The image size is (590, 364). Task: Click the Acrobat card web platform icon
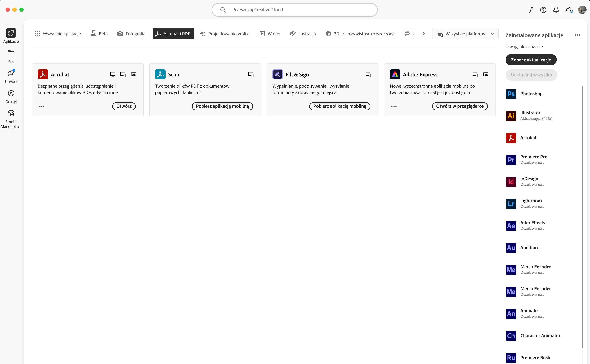point(133,74)
